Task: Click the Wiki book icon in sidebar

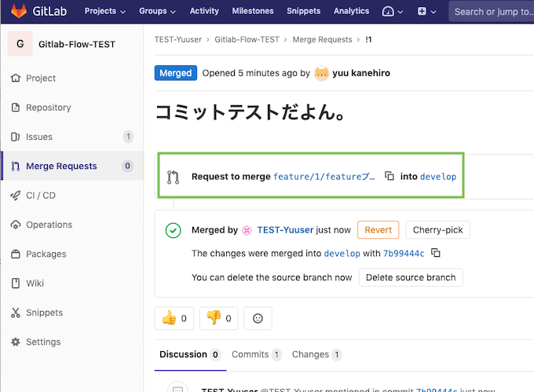Action: 16,283
